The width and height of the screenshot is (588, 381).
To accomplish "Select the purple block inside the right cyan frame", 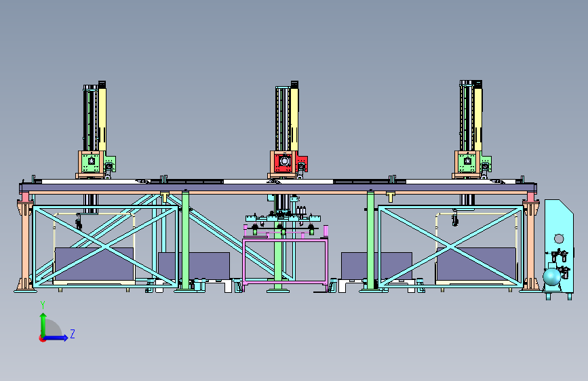I will (476, 264).
